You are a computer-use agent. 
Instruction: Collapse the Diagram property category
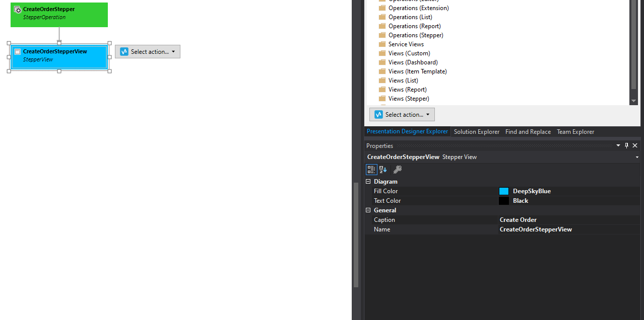point(368,182)
